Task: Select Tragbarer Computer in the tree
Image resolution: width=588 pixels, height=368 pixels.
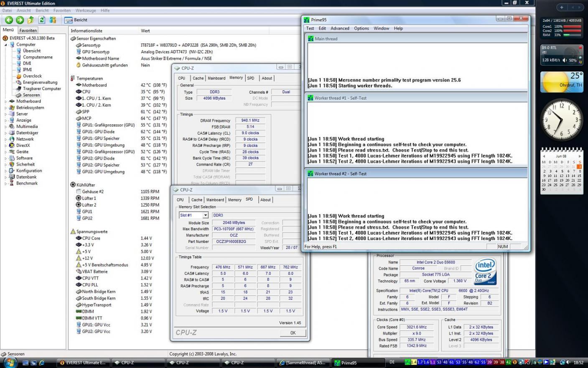Action: click(x=42, y=89)
